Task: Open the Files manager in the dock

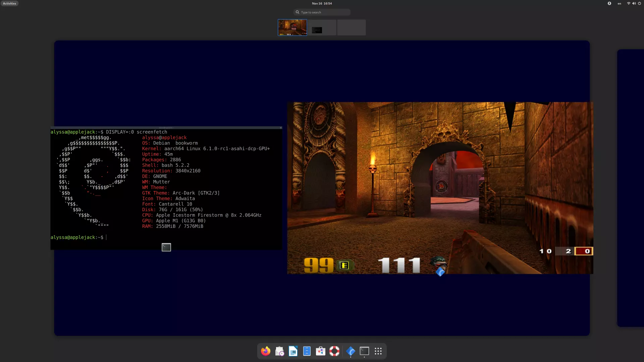Action: pyautogui.click(x=307, y=351)
